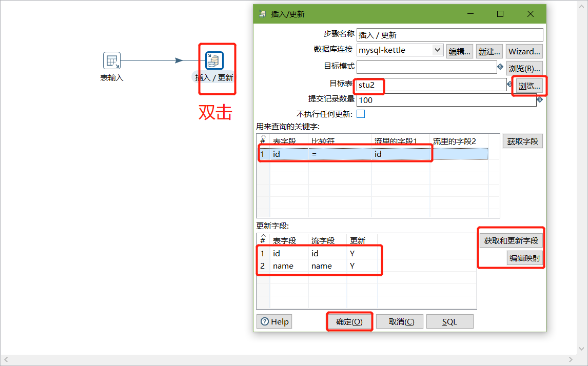Image resolution: width=588 pixels, height=366 pixels.
Task: Select the 表输入 step icon on canvas
Action: click(x=112, y=60)
